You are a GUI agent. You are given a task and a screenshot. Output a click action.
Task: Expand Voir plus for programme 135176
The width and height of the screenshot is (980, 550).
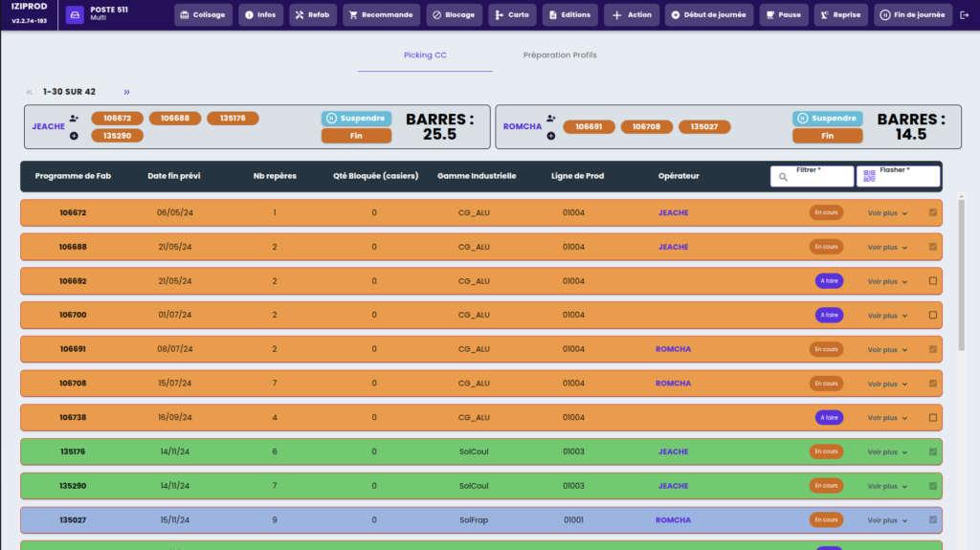coord(887,451)
